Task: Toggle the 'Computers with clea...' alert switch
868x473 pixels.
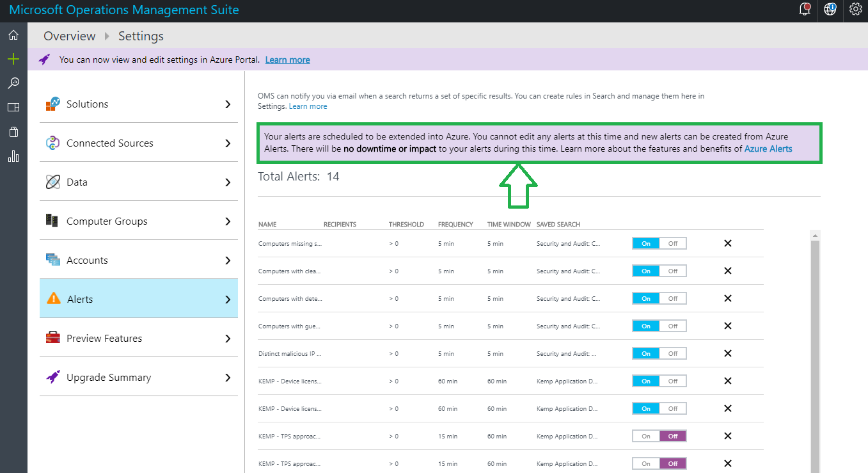Action: click(x=659, y=271)
